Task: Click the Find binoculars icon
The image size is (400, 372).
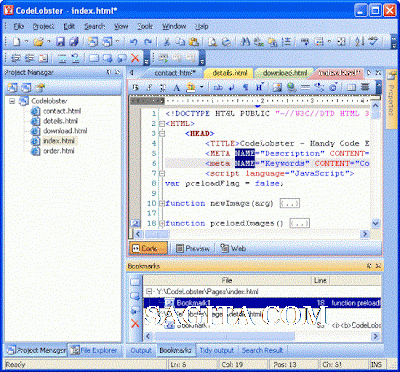Action: 245,42
